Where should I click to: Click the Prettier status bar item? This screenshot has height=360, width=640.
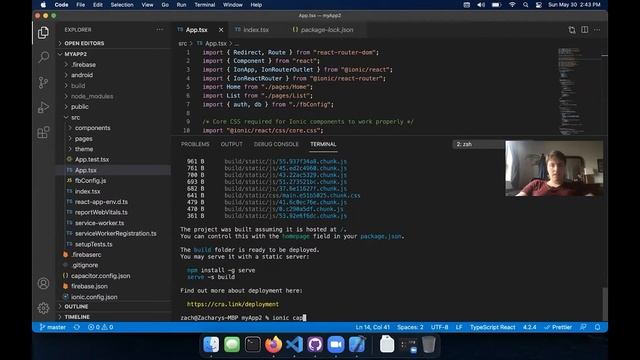[558, 327]
